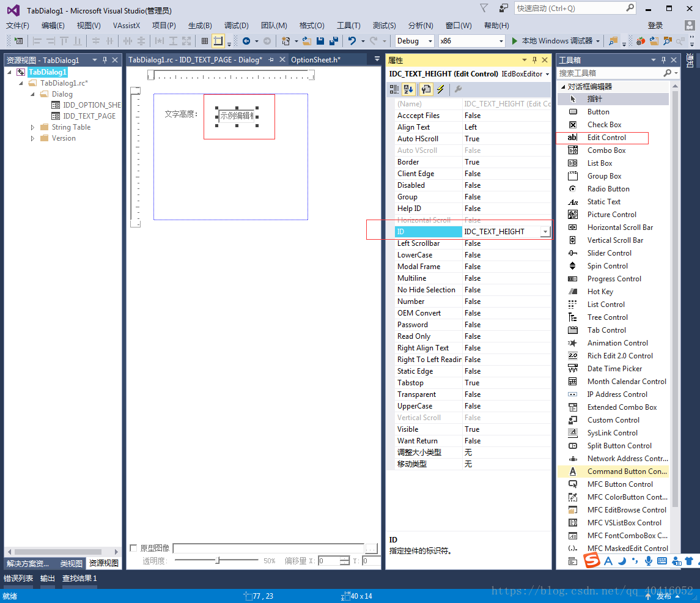Image resolution: width=700 pixels, height=603 pixels.
Task: Click the green Start Debugging play icon
Action: (514, 40)
